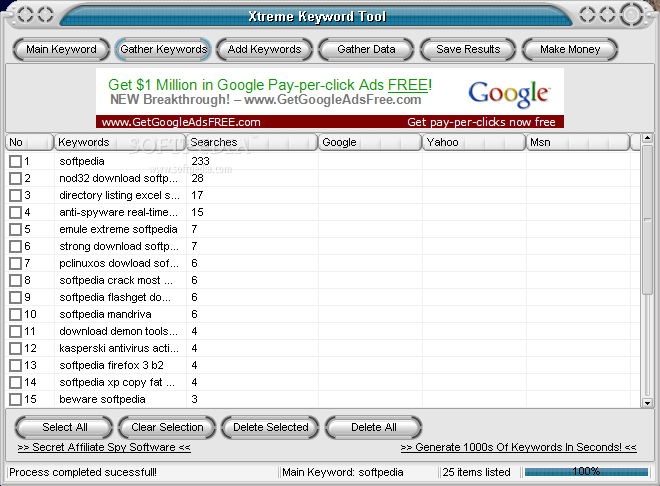Click scrollbar down arrow of keyword list
Screen dimensions: 660x486
tap(647, 403)
